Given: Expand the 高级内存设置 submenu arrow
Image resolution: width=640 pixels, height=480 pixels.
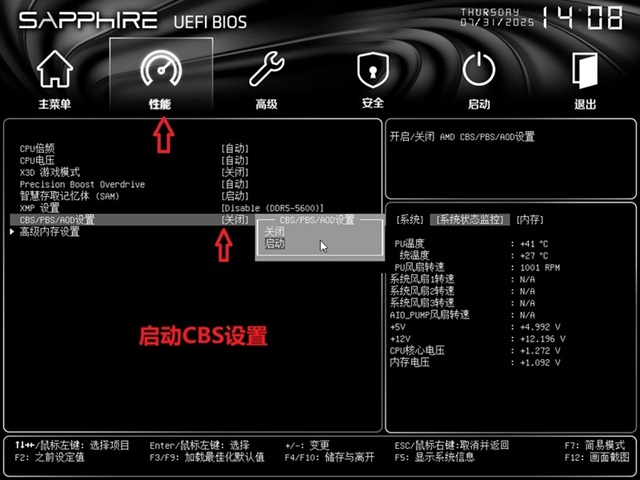Looking at the screenshot, I should 12,232.
